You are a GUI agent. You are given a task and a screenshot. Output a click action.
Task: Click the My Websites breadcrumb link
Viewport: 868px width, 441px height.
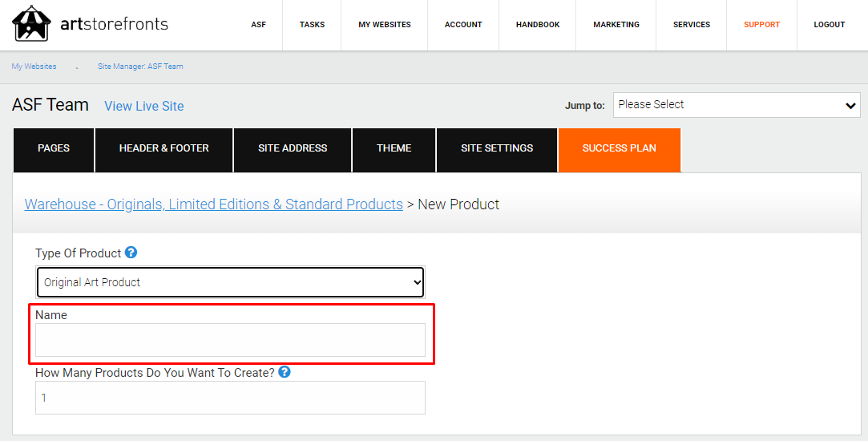click(34, 67)
